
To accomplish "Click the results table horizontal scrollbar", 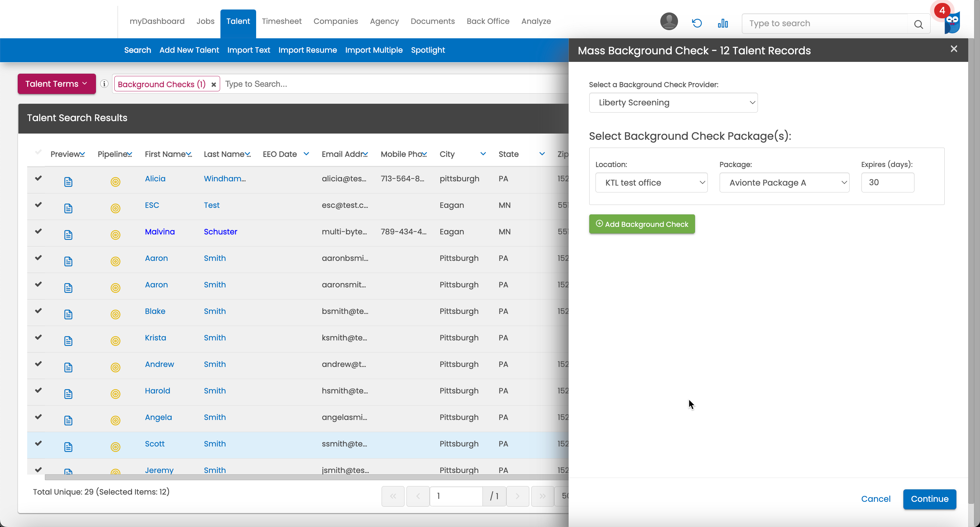I will click(x=306, y=477).
